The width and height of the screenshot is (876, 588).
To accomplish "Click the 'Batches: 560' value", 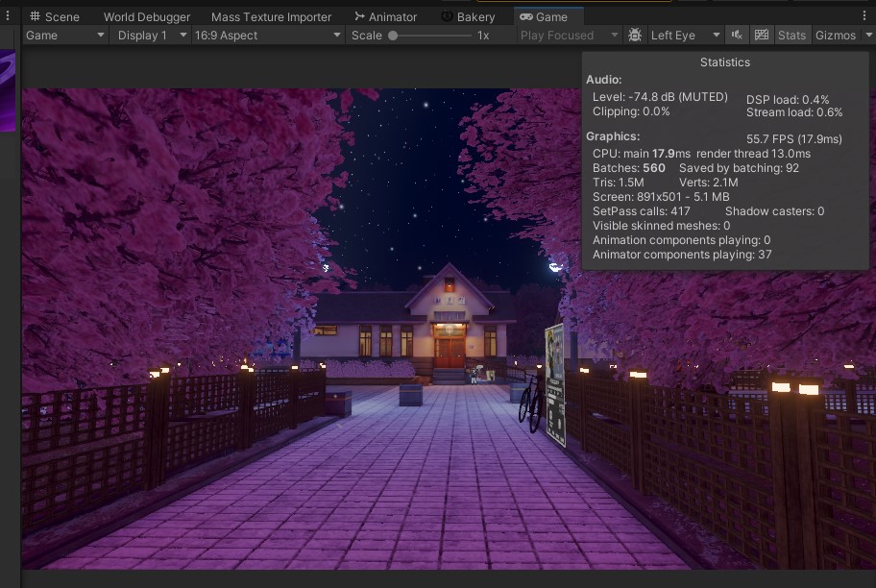I will click(x=628, y=168).
